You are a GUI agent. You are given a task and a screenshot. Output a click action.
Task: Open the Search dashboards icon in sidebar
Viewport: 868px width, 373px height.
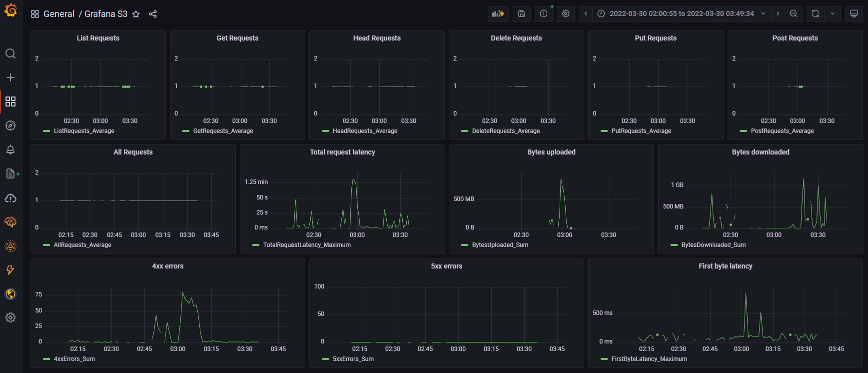click(x=10, y=53)
